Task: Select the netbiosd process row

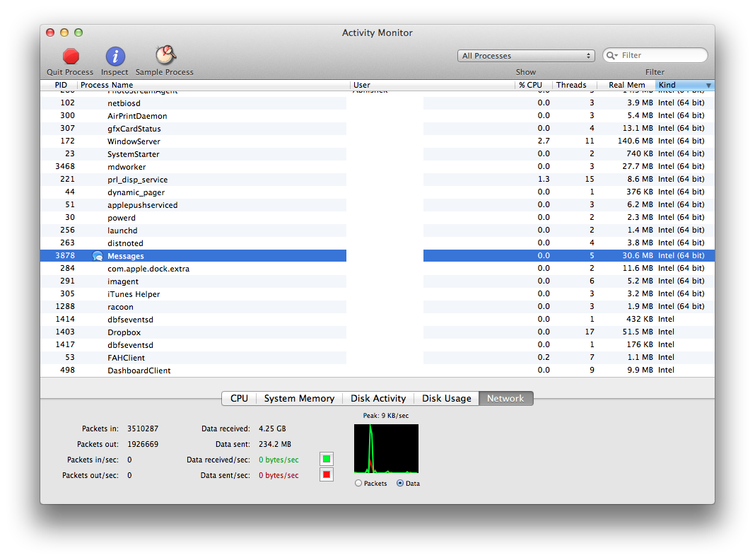Action: [377, 103]
